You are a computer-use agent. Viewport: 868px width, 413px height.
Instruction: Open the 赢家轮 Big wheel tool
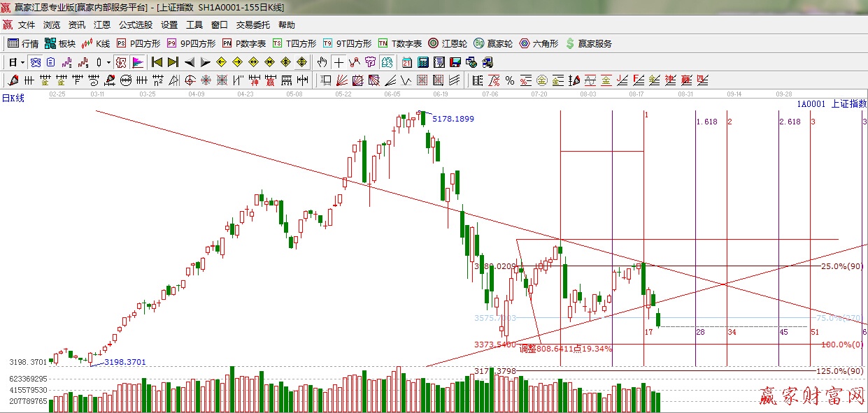coord(493,43)
